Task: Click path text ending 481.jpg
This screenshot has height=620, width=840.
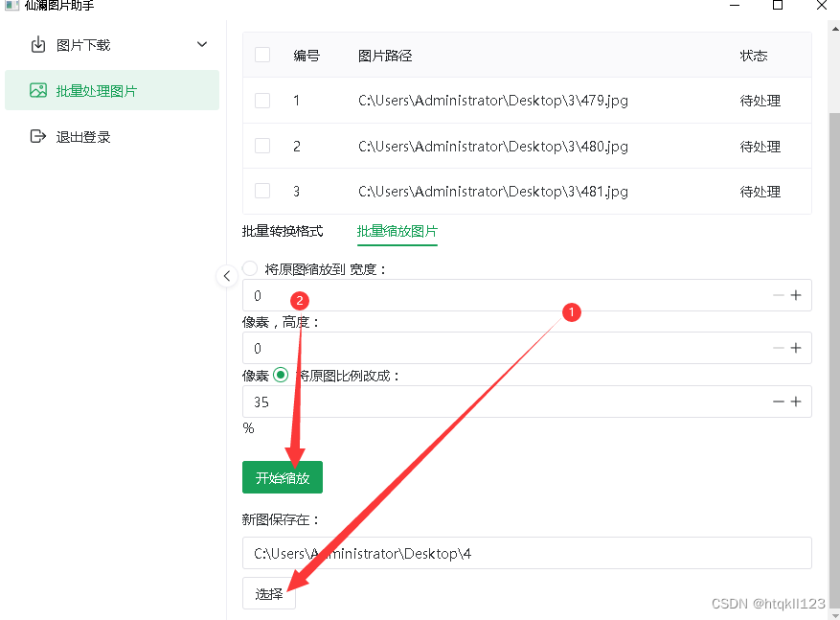Action: pos(493,191)
